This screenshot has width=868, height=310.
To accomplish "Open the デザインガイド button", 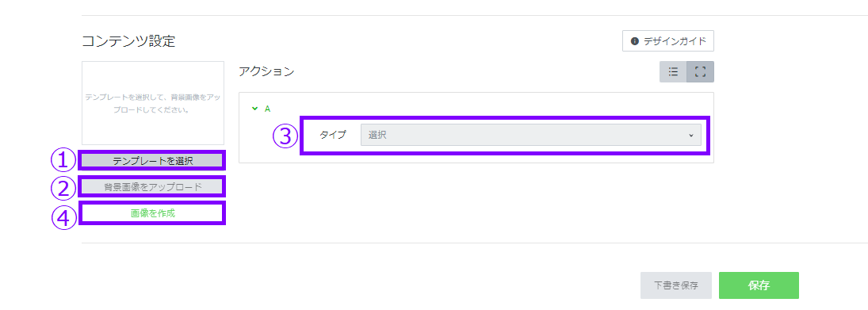I will click(x=668, y=41).
